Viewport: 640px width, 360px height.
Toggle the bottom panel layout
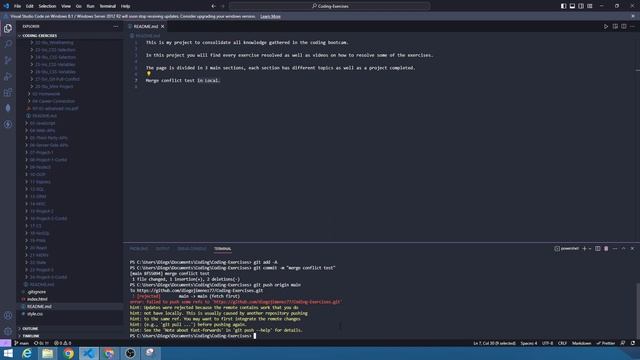pyautogui.click(x=572, y=6)
